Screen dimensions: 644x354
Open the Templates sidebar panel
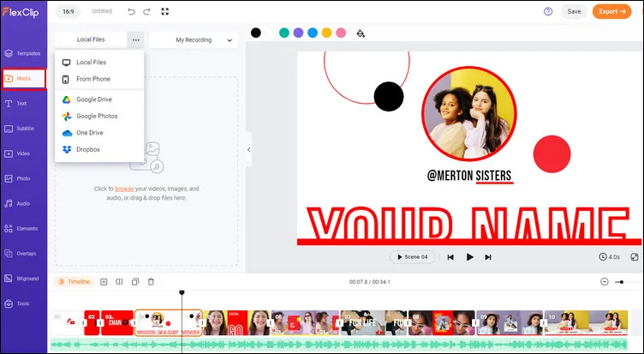[x=23, y=53]
